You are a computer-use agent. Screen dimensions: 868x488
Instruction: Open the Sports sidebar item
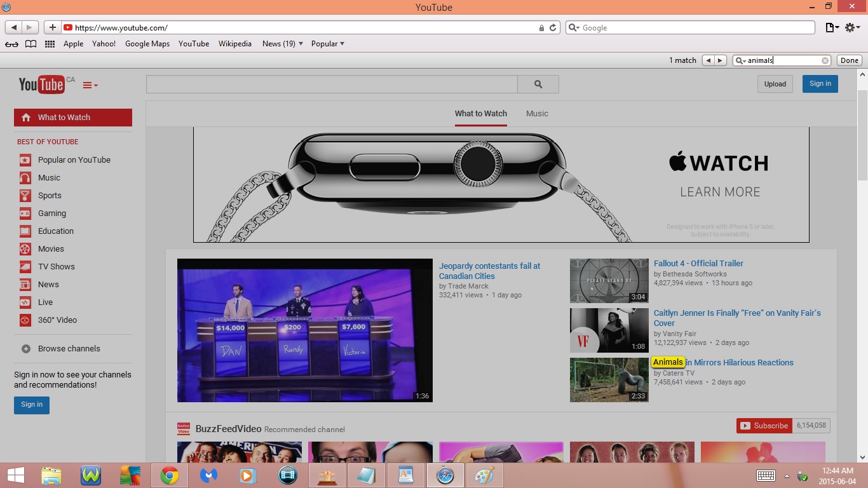[x=50, y=196]
